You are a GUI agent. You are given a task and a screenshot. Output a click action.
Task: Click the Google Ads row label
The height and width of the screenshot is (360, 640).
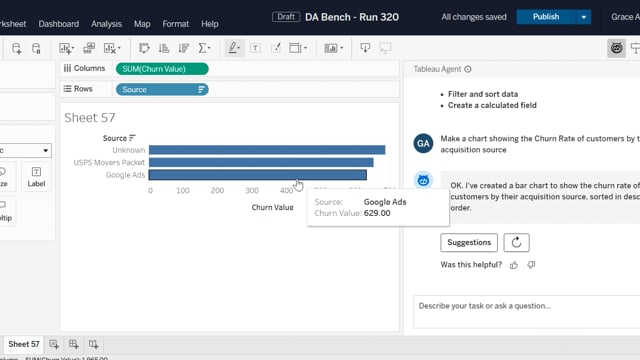pos(125,175)
